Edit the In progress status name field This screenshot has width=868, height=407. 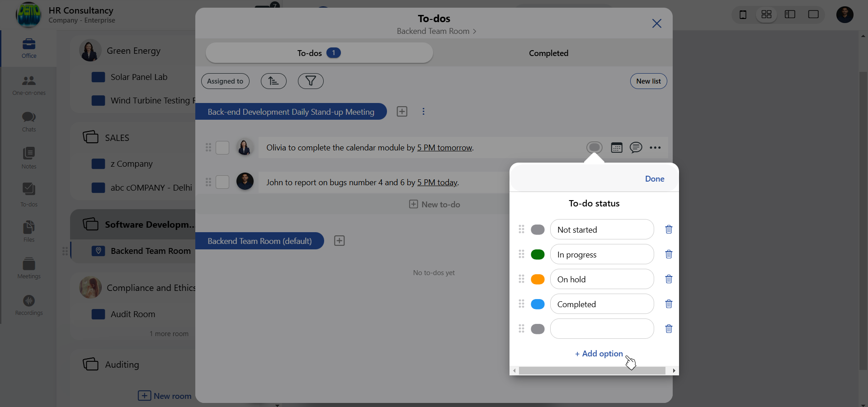click(x=602, y=254)
